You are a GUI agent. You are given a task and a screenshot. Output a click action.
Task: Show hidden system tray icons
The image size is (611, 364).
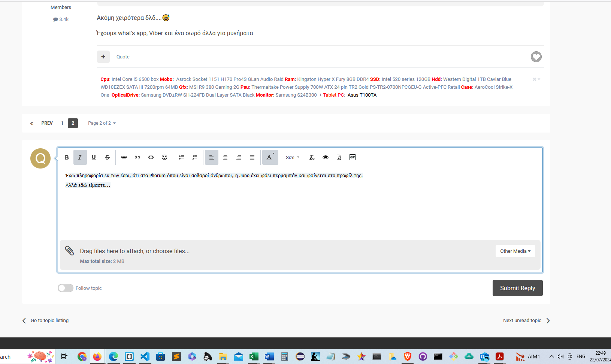click(551, 357)
